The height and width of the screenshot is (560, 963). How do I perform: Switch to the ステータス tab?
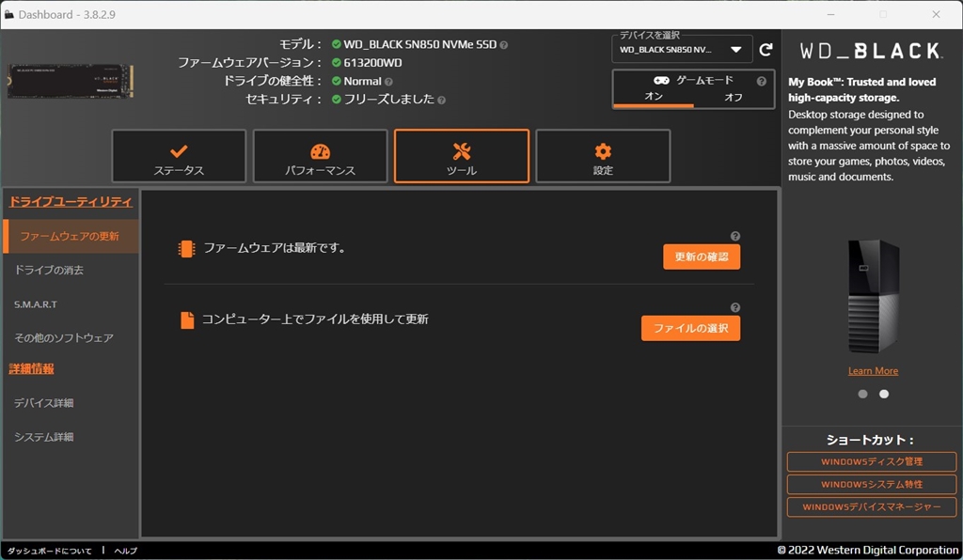pos(179,156)
